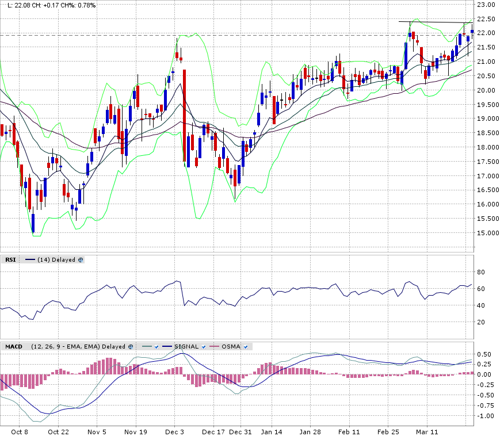The height and width of the screenshot is (440, 504).
Task: Toggle the SIGNAL line checkbox
Action: pyautogui.click(x=204, y=347)
